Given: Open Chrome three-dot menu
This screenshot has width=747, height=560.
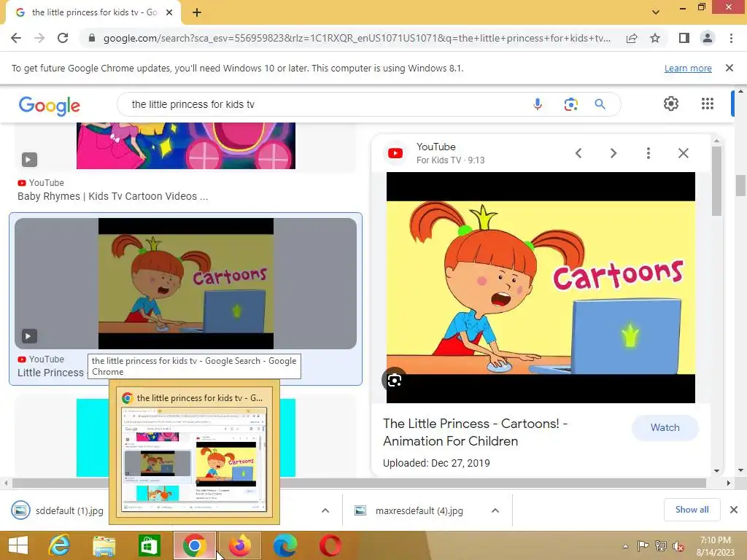Looking at the screenshot, I should click(731, 38).
